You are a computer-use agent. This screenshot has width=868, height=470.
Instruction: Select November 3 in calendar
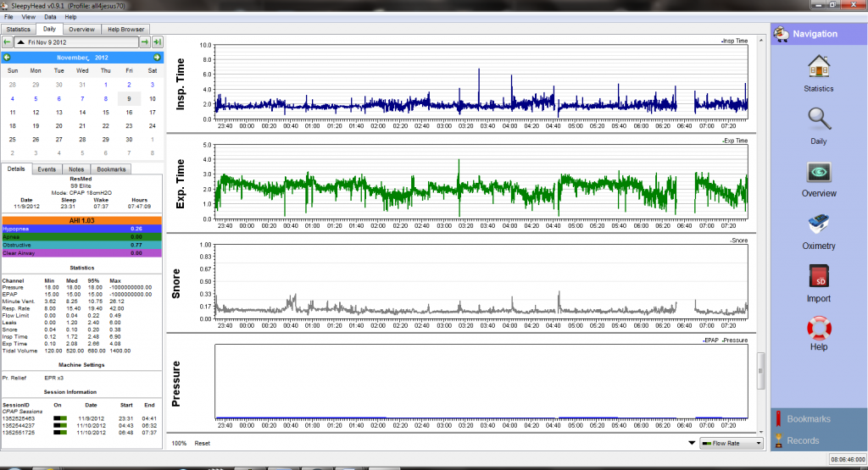(x=153, y=86)
